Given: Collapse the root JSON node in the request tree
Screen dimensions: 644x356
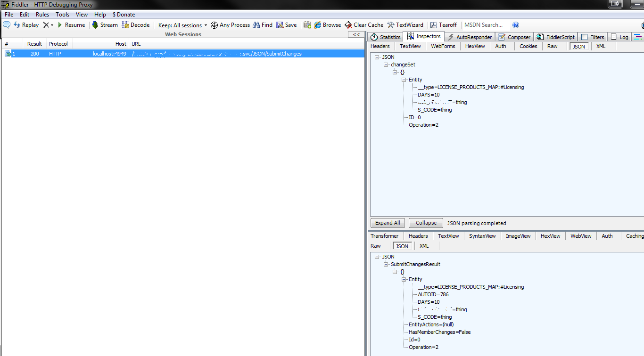Looking at the screenshot, I should [377, 57].
